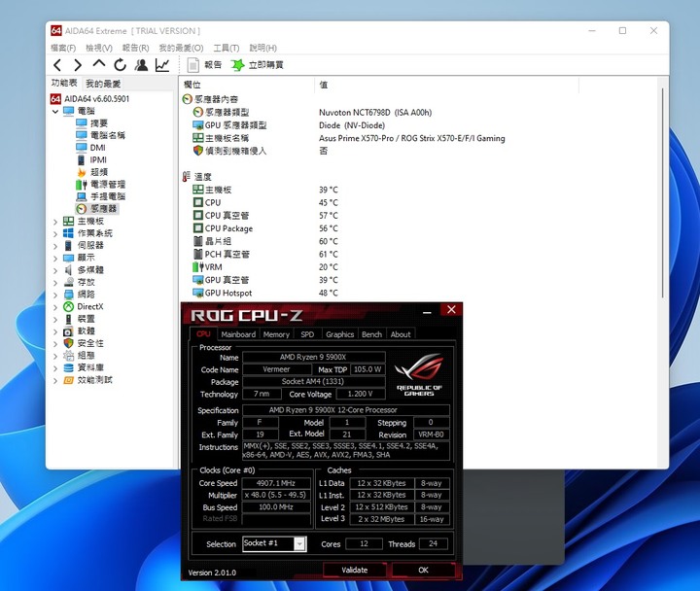Select the DMI tree item
700x591 pixels.
coord(90,148)
